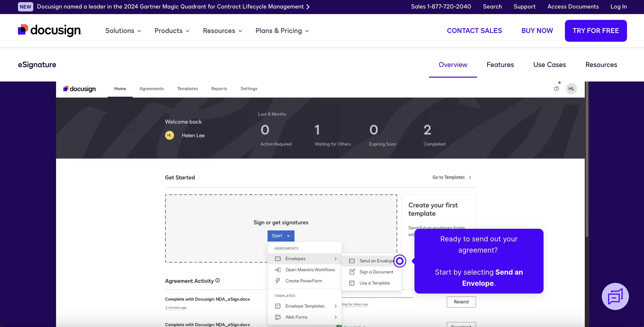Click the TRY FOR FREE button
644x327 pixels.
pos(596,31)
